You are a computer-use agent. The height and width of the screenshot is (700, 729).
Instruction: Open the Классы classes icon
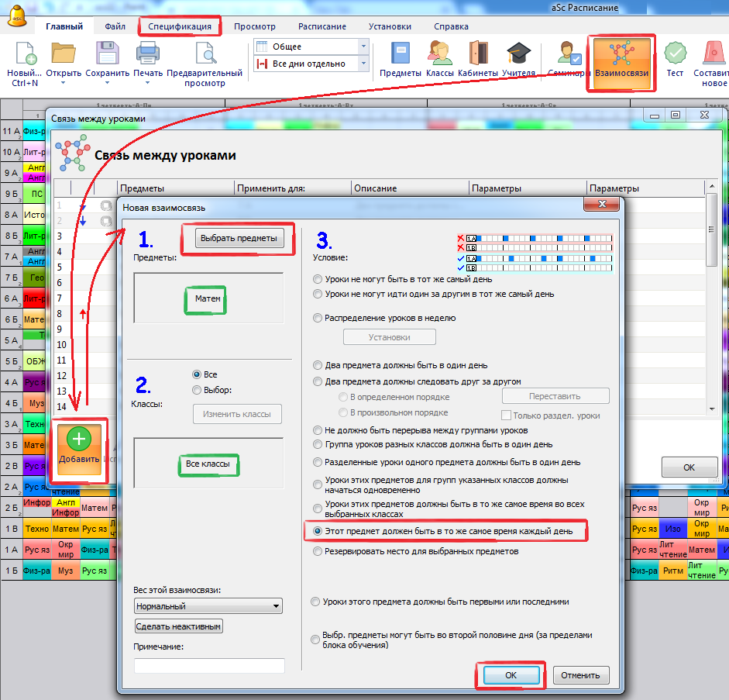(439, 54)
